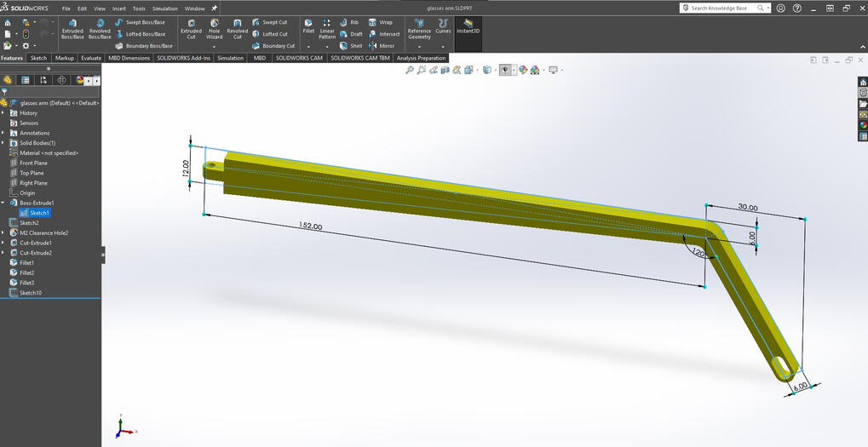Toggle Hide/Show Items eye icon
This screenshot has width=868, height=447.
tap(506, 70)
